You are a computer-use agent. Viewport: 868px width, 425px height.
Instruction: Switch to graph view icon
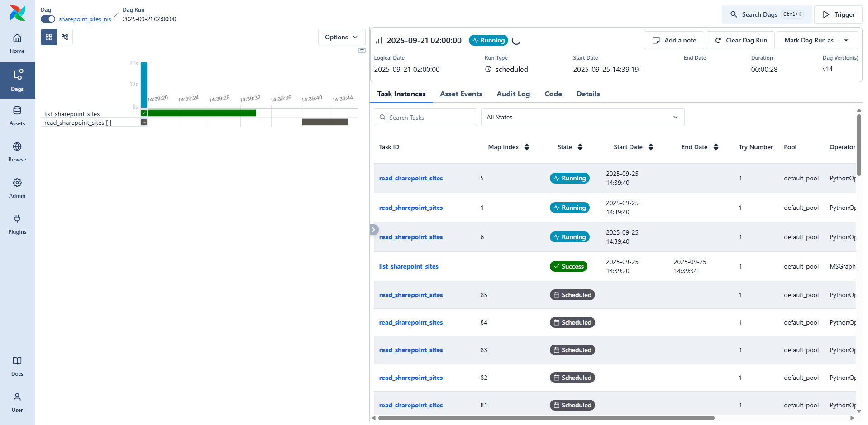coord(65,37)
